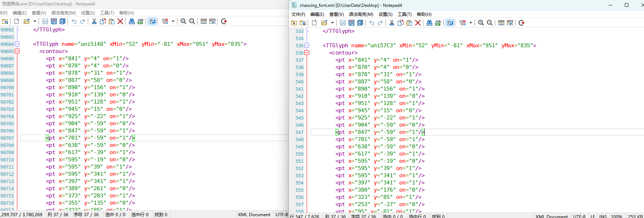Click Exit icon in 思源黑体.xml window
The width and height of the screenshot is (644, 218).
224,21
